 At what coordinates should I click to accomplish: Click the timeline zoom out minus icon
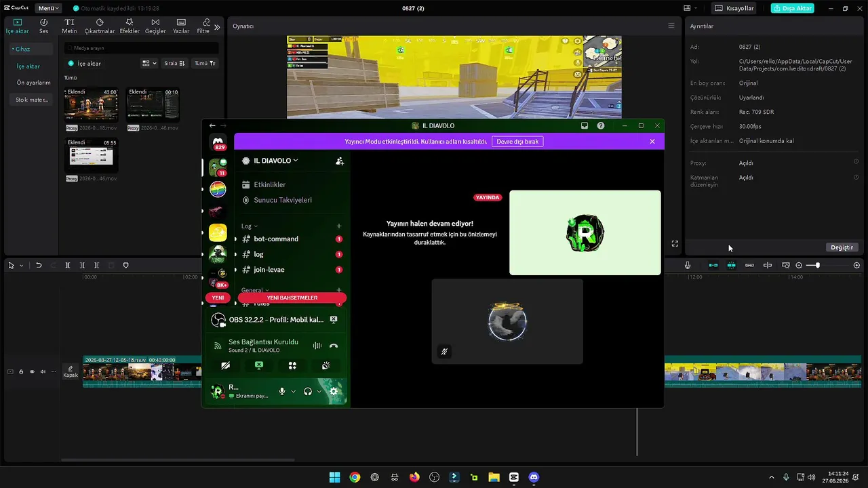point(799,266)
